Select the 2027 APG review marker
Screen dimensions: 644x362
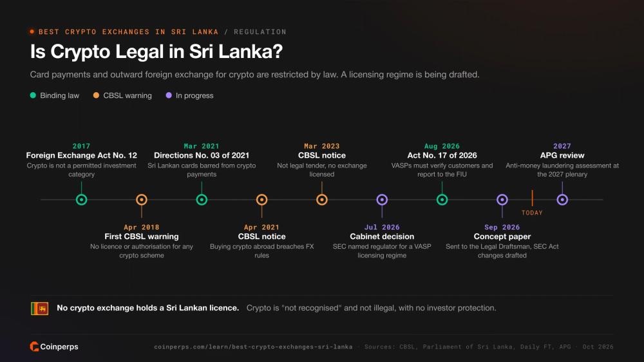(562, 200)
